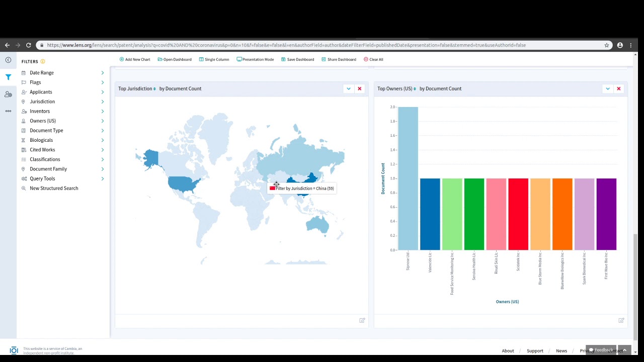Open Top Owners (US) chart options dropdown
The width and height of the screenshot is (644, 362).
(607, 88)
